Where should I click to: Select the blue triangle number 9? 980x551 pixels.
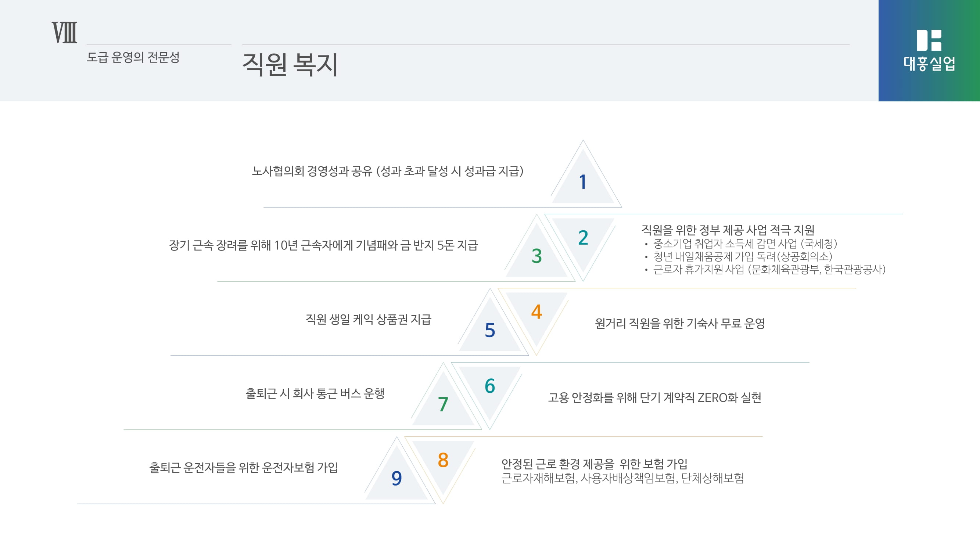tap(397, 478)
